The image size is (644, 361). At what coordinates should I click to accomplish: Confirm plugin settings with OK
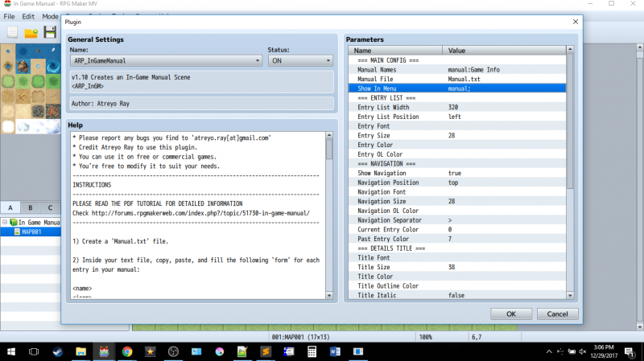511,314
